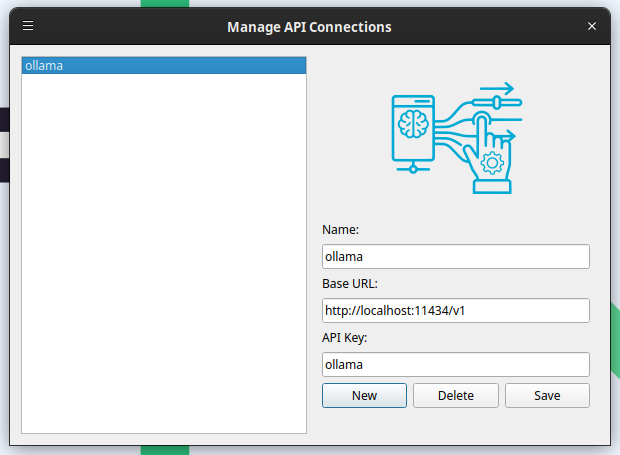Open the hamburger menu in title bar
The width and height of the screenshot is (620, 455).
pyautogui.click(x=28, y=26)
